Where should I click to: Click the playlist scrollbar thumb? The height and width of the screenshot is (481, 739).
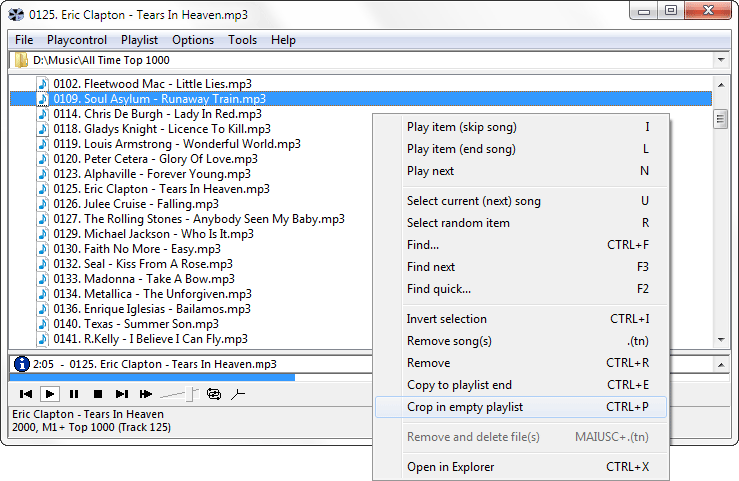[720, 120]
